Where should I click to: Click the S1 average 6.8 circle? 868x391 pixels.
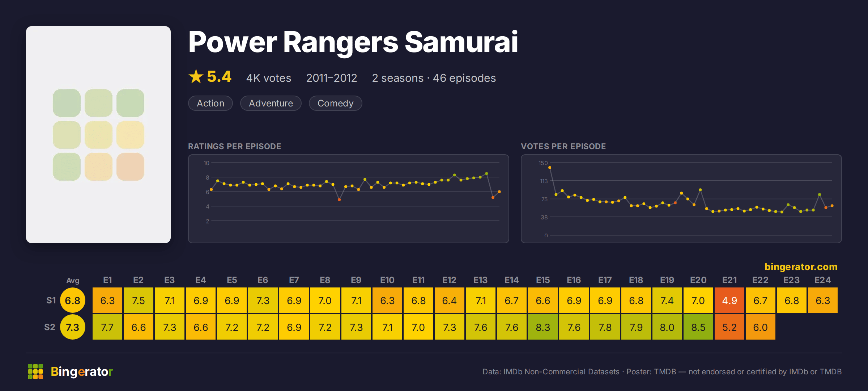pyautogui.click(x=73, y=300)
